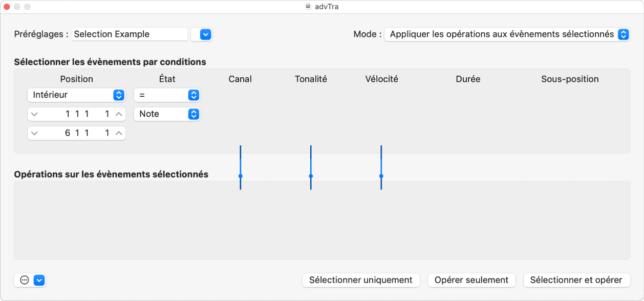Click the Durée column header
Image resolution: width=644 pixels, height=301 pixels.
[x=467, y=79]
